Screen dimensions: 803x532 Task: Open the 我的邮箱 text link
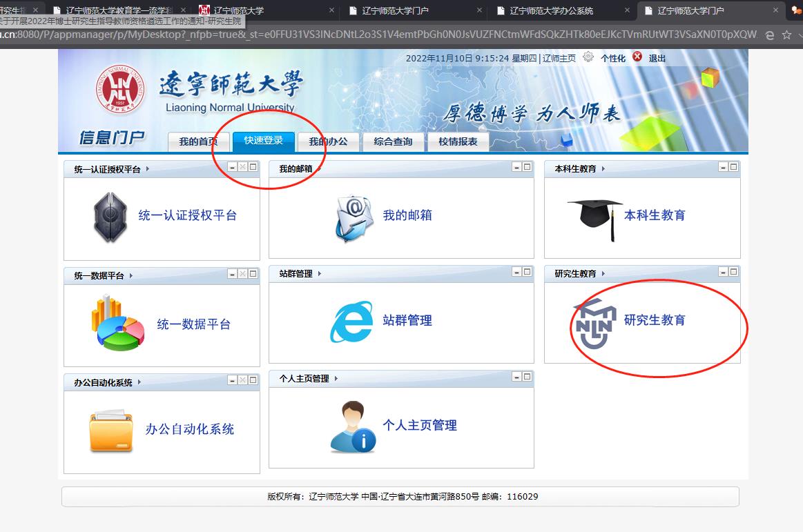coord(407,215)
